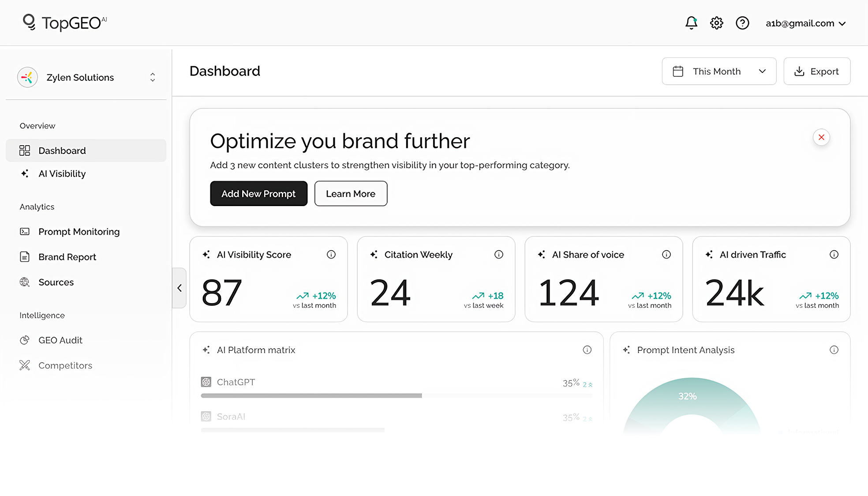Open the Brand Report sidebar icon
The width and height of the screenshot is (868, 496).
[25, 256]
